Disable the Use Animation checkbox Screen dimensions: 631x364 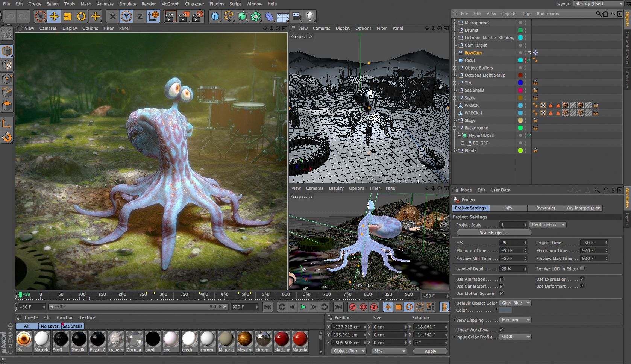click(x=501, y=279)
